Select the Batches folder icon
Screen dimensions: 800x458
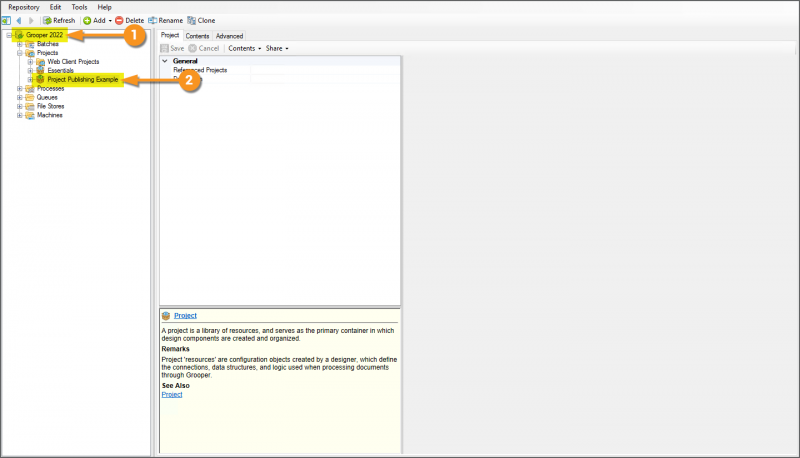pyautogui.click(x=30, y=44)
